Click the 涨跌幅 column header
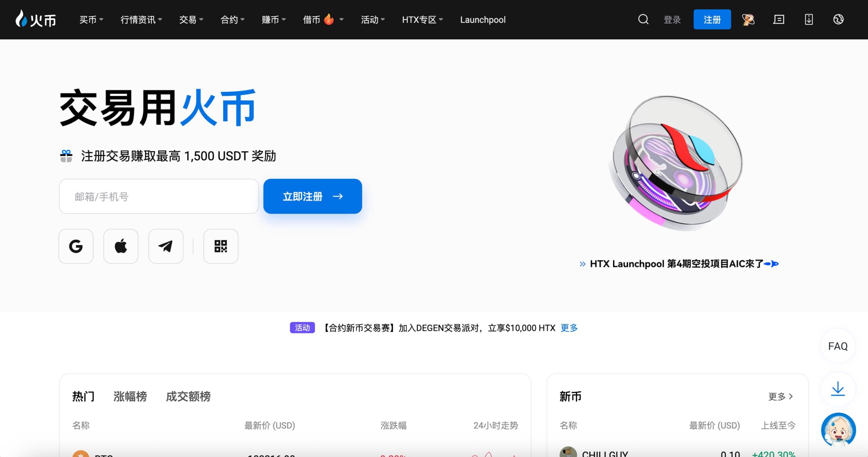Viewport: 868px width, 457px height. 393,425
